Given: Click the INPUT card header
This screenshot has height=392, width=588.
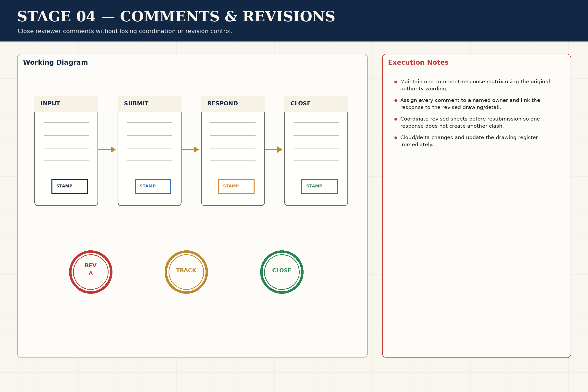Looking at the screenshot, I should pos(66,103).
